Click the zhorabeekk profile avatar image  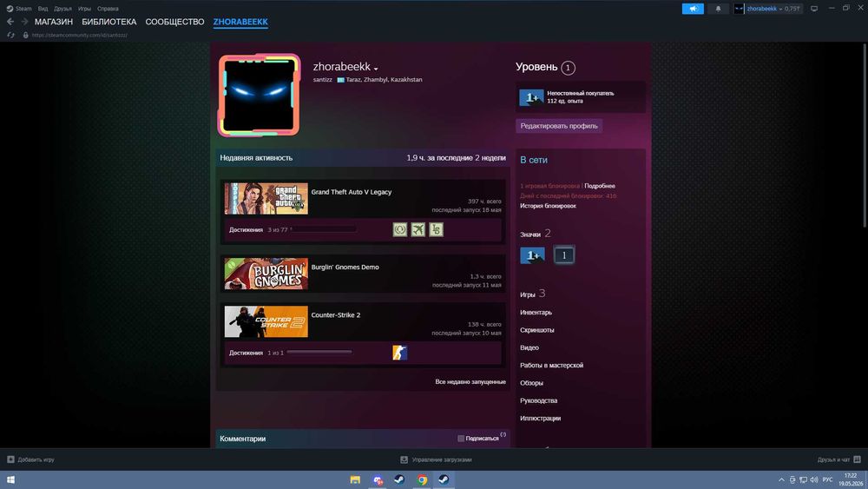pos(259,95)
